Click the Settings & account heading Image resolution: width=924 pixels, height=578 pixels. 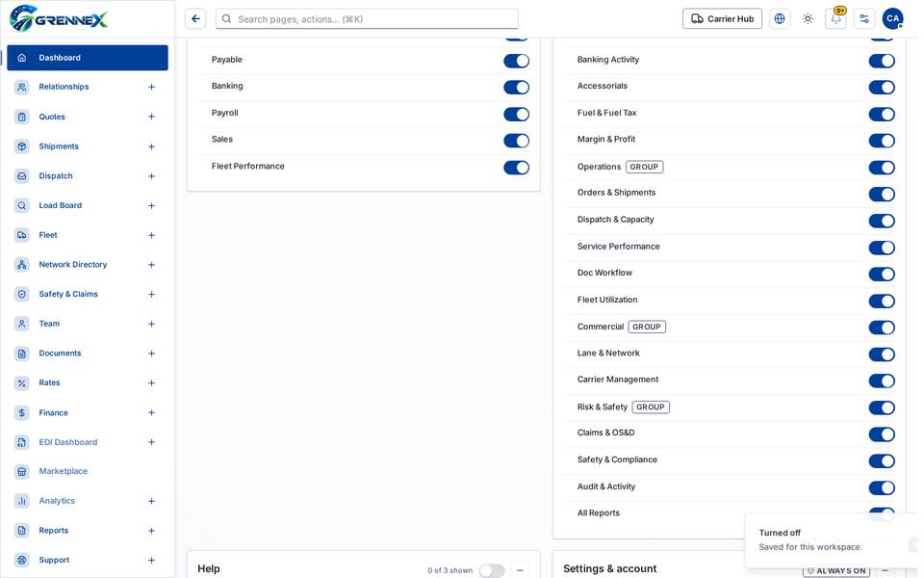pyautogui.click(x=609, y=568)
